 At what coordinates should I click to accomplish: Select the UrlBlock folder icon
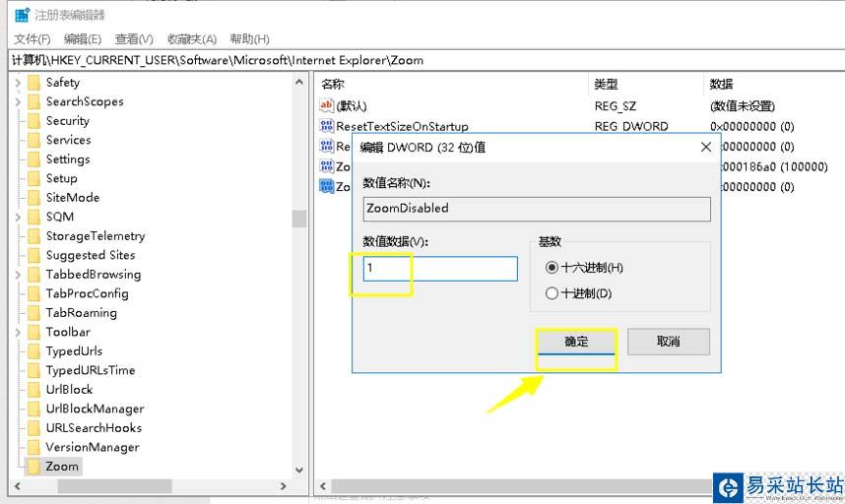[33, 389]
